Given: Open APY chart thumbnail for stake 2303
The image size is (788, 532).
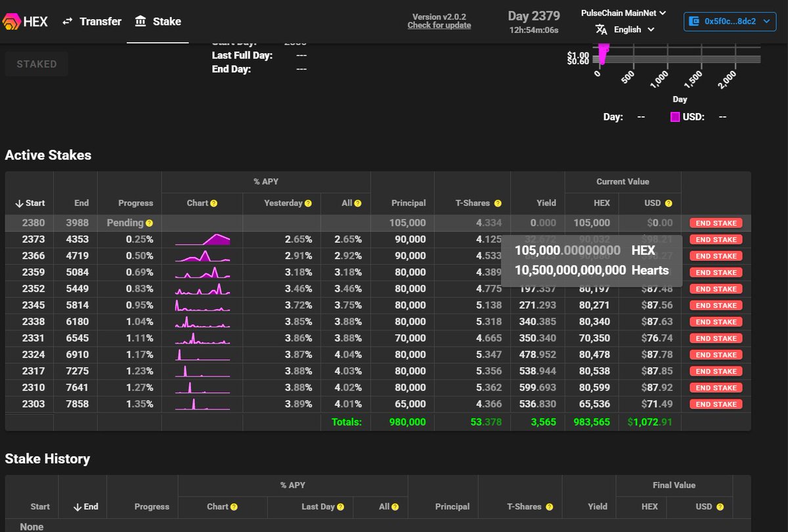Looking at the screenshot, I should click(202, 404).
